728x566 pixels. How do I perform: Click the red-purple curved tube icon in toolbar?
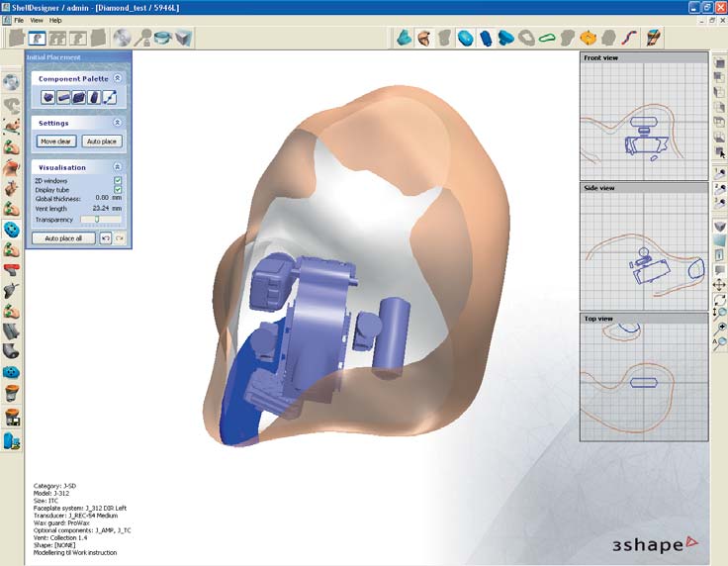[x=628, y=38]
